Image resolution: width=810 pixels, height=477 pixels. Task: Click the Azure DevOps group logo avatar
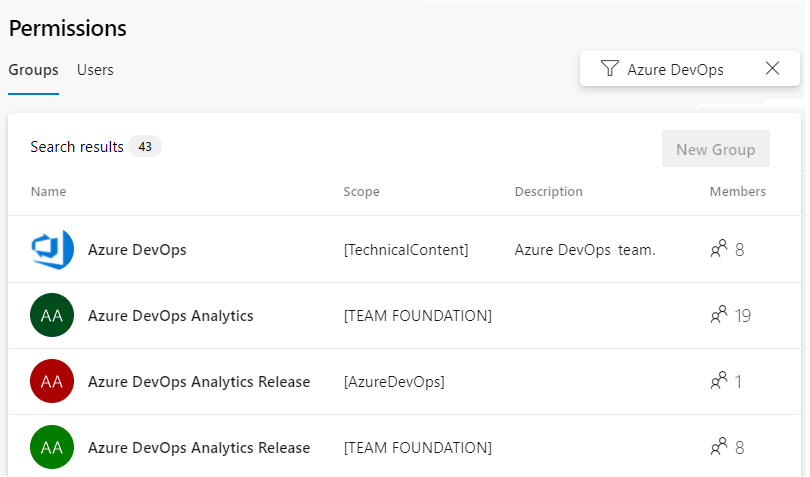coord(52,250)
